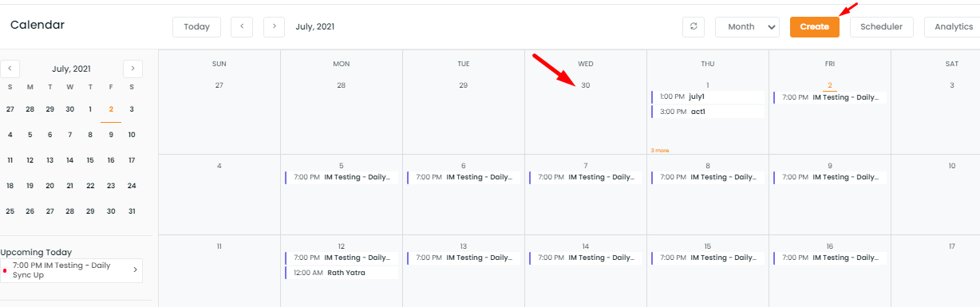Select day 22 in mini calendar
The image size is (980, 307).
90,186
